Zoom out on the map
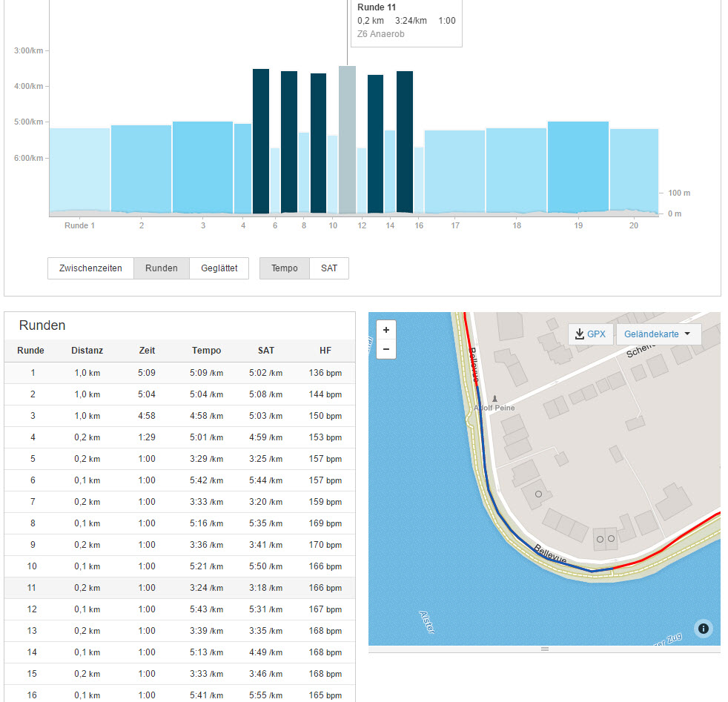Screen dimensions: 728x702 [x=386, y=348]
